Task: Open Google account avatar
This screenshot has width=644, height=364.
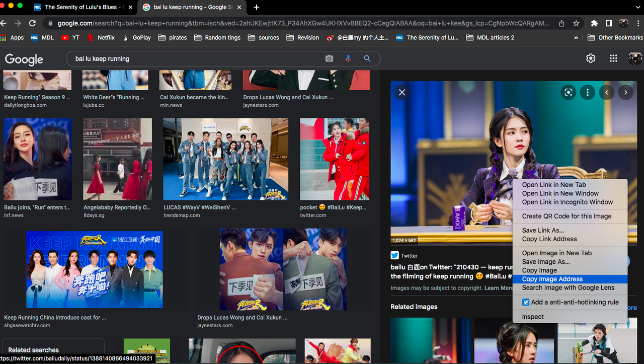Action: coord(635,58)
